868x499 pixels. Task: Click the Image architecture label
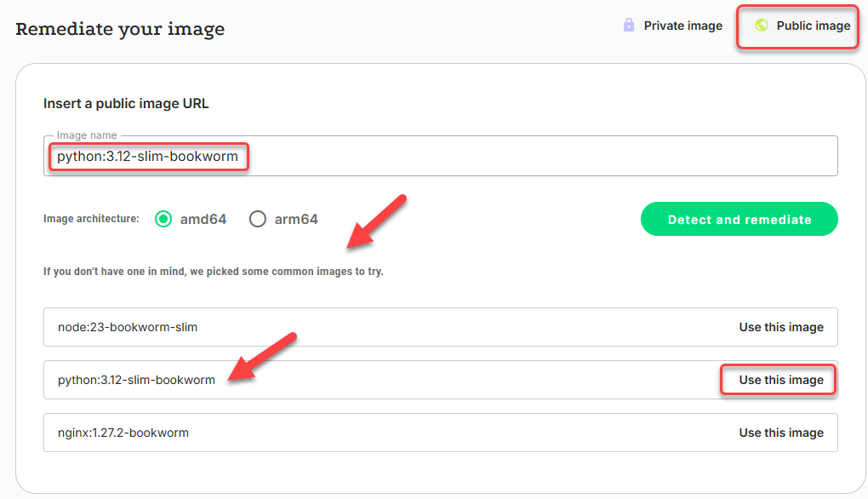(91, 219)
